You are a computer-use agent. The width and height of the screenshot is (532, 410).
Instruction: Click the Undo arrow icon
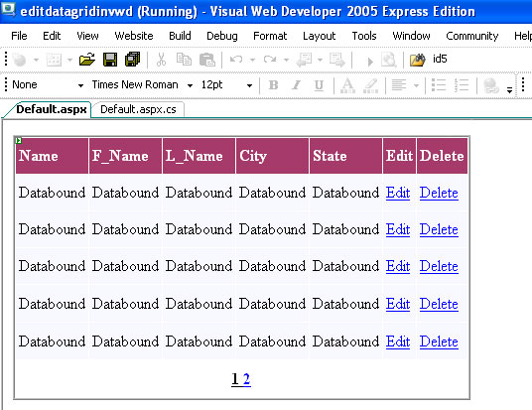[236, 60]
